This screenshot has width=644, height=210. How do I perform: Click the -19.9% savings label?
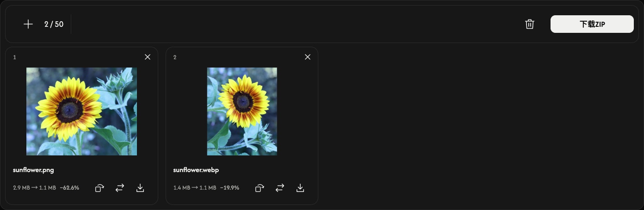[229, 188]
